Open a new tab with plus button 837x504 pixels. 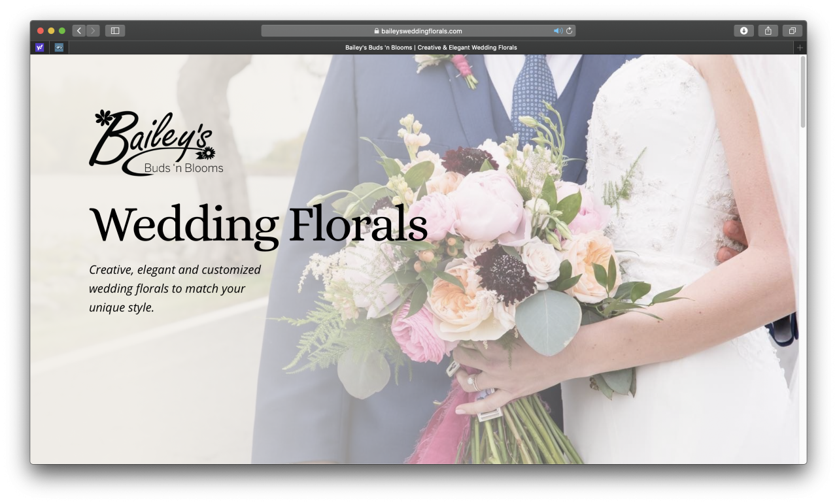[x=800, y=48]
